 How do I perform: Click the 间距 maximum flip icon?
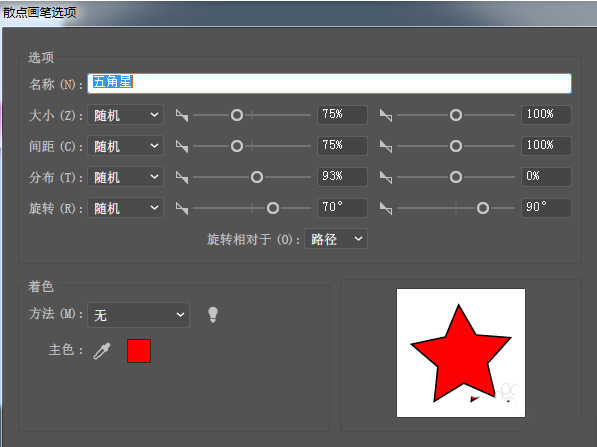pyautogui.click(x=386, y=146)
